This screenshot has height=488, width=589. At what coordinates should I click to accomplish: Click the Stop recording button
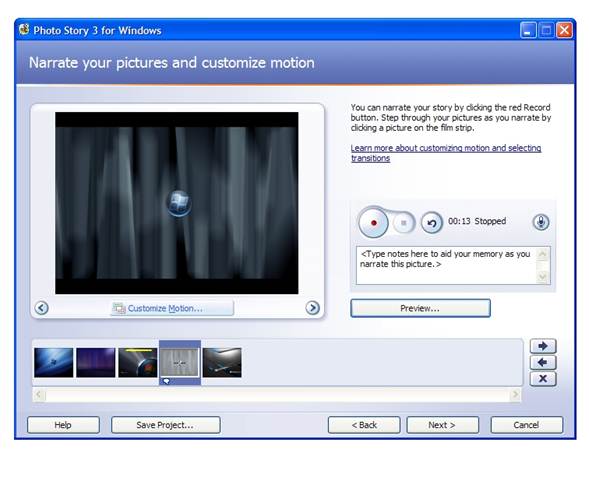click(x=404, y=223)
